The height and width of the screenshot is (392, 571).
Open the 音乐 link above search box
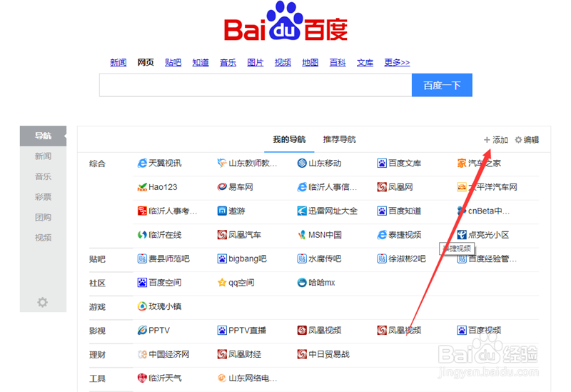[228, 63]
